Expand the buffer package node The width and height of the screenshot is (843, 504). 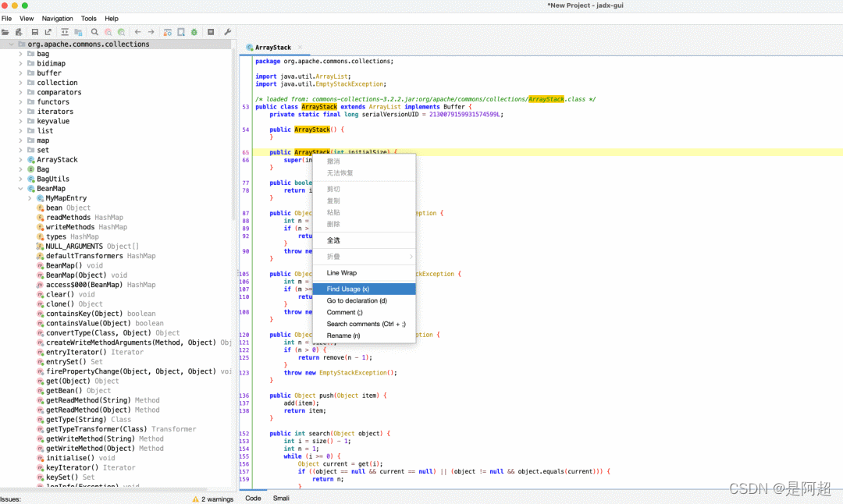pyautogui.click(x=21, y=73)
